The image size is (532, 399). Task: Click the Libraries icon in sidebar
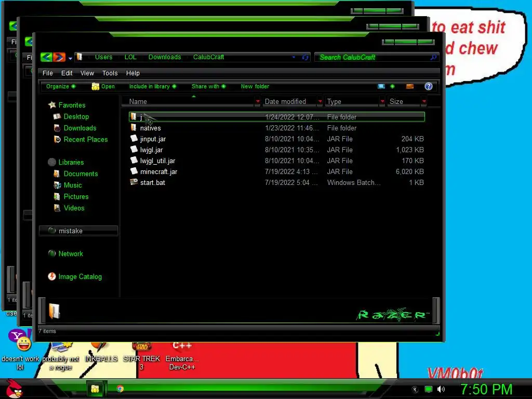tap(51, 162)
